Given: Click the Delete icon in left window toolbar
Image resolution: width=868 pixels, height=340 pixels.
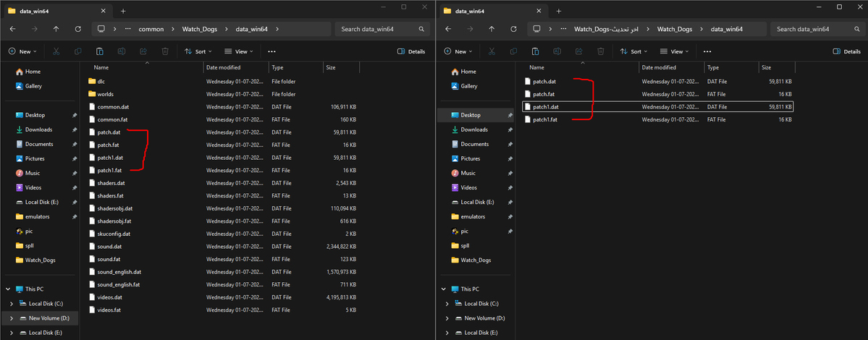Looking at the screenshot, I should (165, 51).
